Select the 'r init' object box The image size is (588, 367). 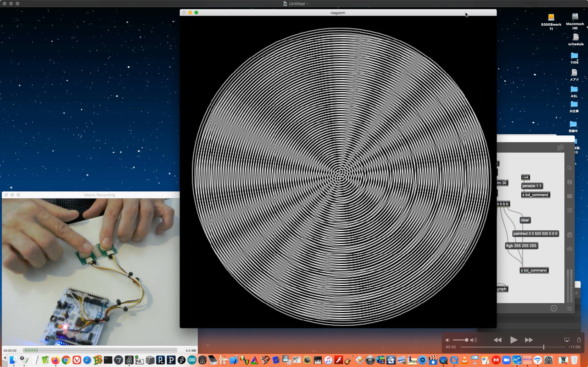525,177
